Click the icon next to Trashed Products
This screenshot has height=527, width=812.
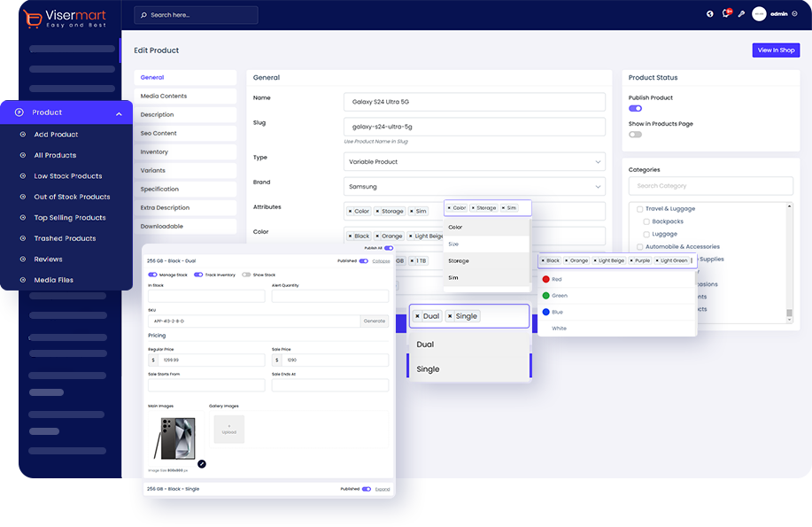(23, 238)
